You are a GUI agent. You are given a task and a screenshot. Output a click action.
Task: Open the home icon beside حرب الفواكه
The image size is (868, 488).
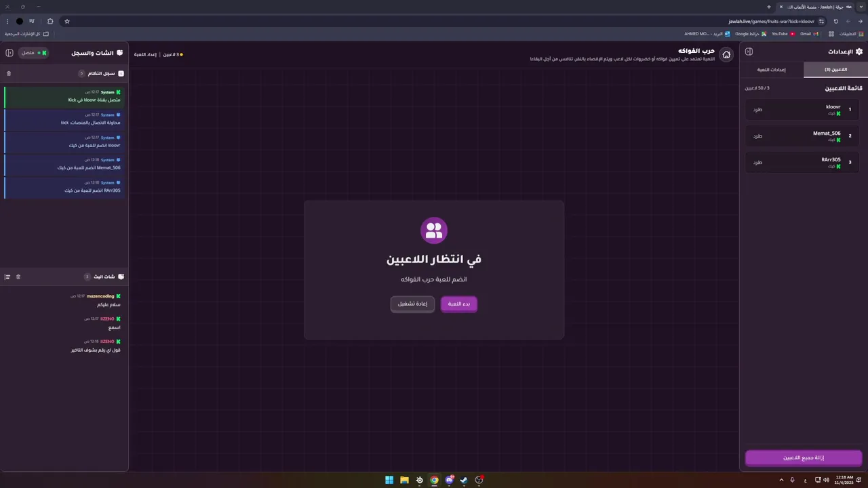tap(726, 55)
